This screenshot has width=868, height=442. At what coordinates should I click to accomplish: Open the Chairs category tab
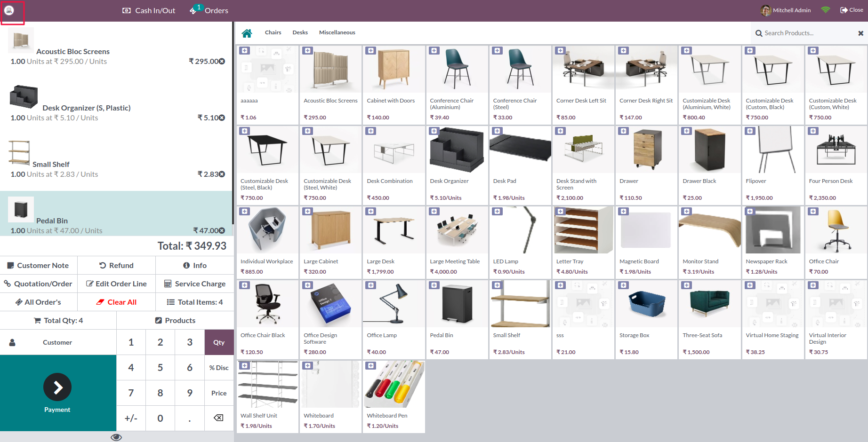tap(273, 32)
